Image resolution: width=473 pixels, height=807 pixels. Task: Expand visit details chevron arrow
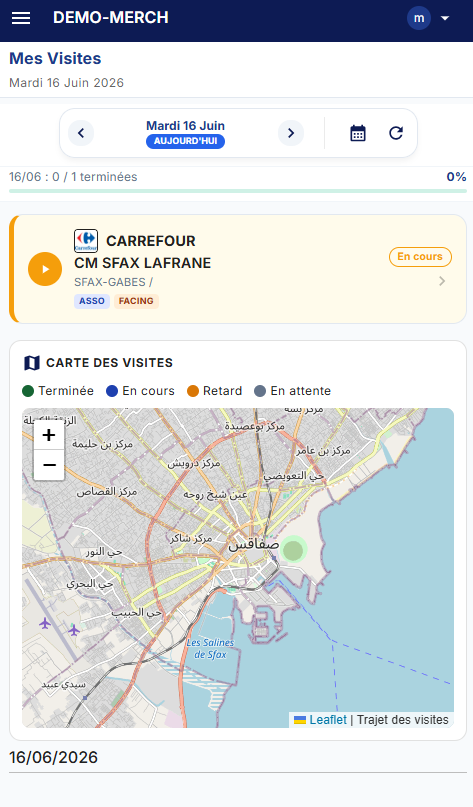pos(442,281)
